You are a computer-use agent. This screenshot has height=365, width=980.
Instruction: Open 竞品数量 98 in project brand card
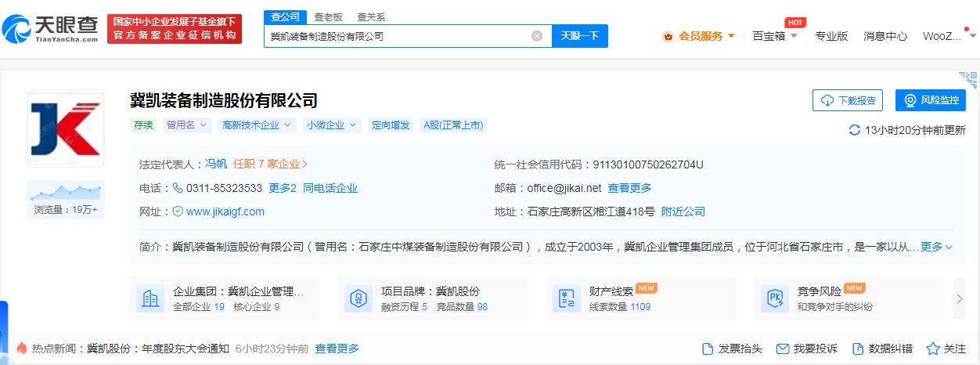tap(462, 306)
